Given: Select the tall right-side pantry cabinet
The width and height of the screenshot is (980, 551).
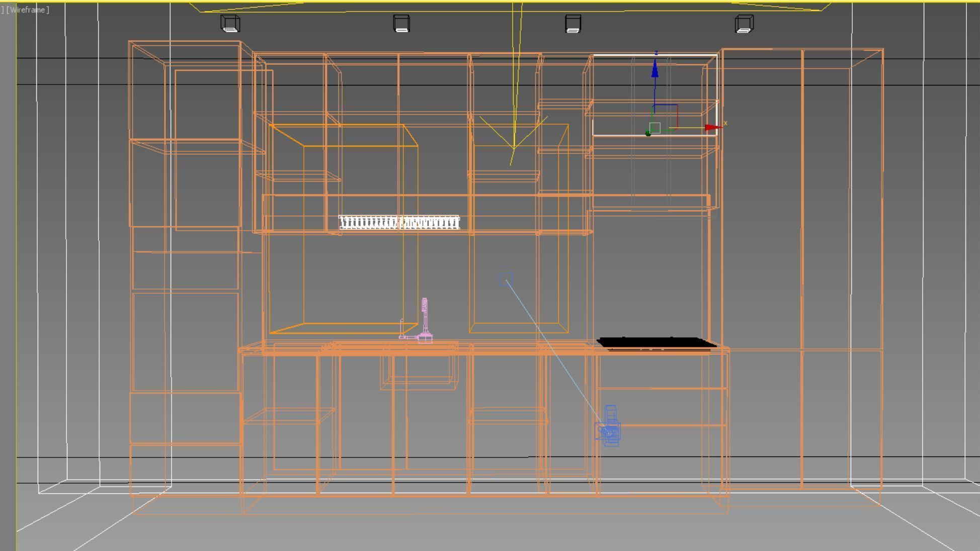Looking at the screenshot, I should click(802, 251).
